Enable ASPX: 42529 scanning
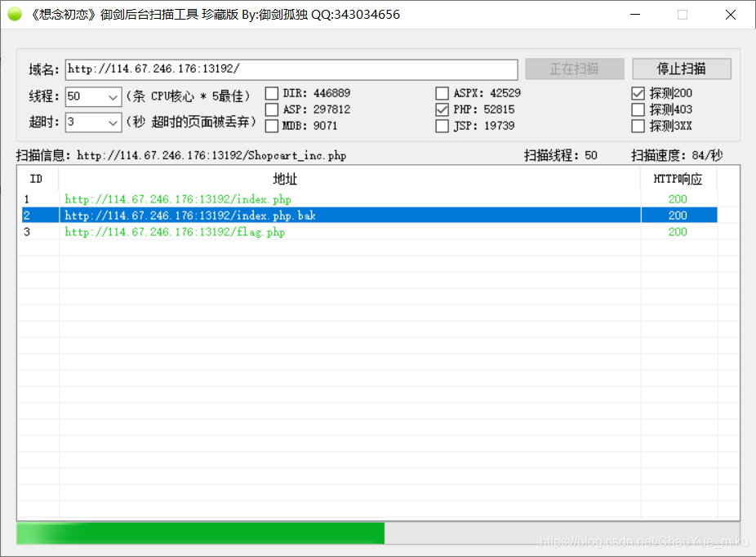 [x=442, y=92]
